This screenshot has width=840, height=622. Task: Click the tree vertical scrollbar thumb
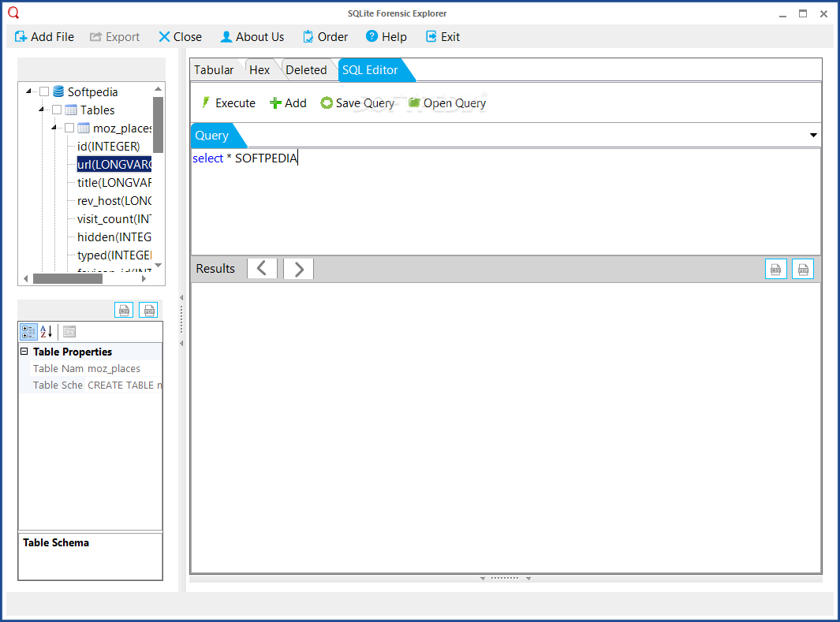pos(158,125)
